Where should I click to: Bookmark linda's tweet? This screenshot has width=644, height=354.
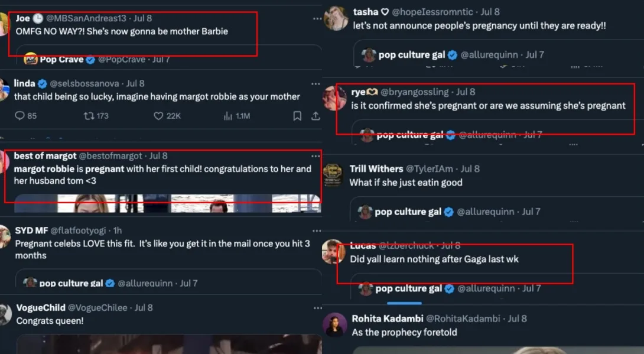tap(297, 116)
